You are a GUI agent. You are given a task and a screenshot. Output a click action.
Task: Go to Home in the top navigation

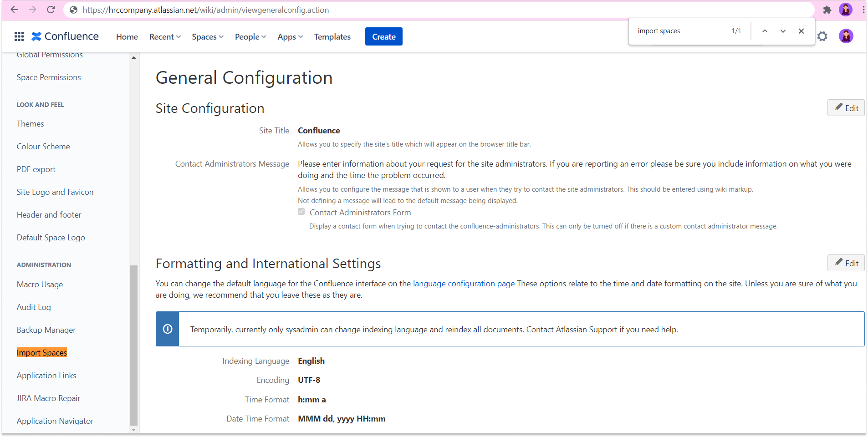click(x=127, y=37)
